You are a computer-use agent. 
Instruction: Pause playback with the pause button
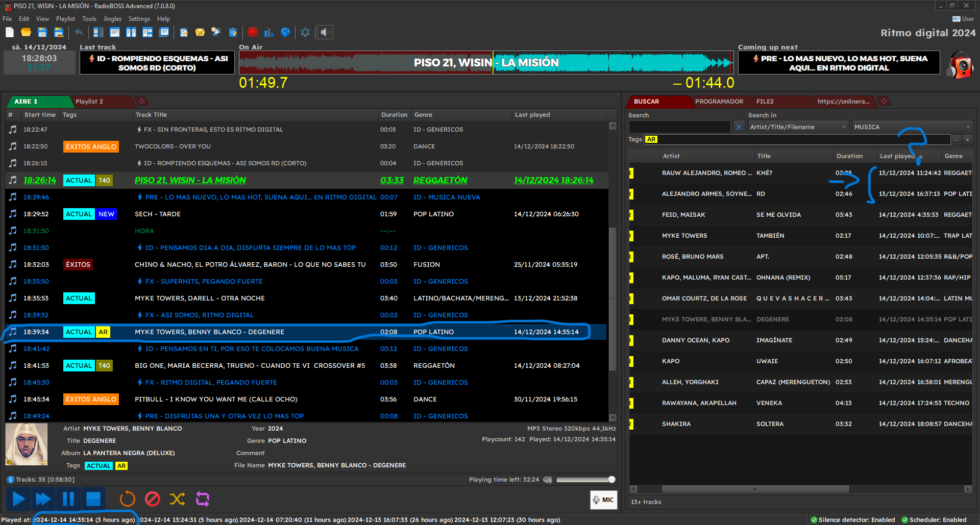click(68, 499)
